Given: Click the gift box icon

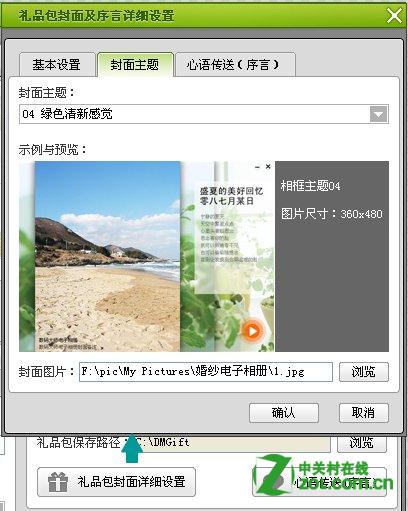Looking at the screenshot, I should [58, 482].
